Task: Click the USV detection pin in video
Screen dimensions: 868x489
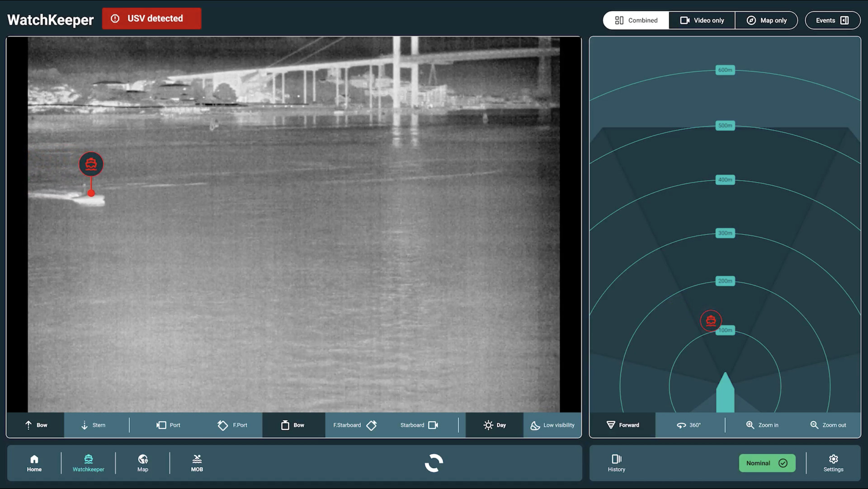Action: [91, 164]
